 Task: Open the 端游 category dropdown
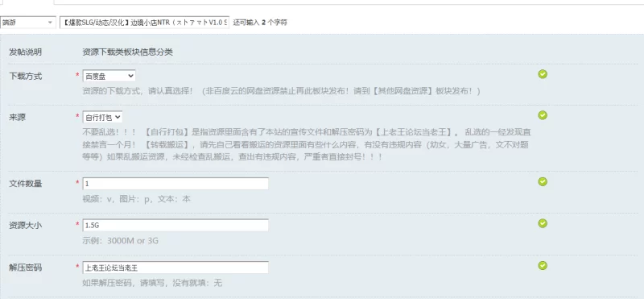tap(27, 23)
